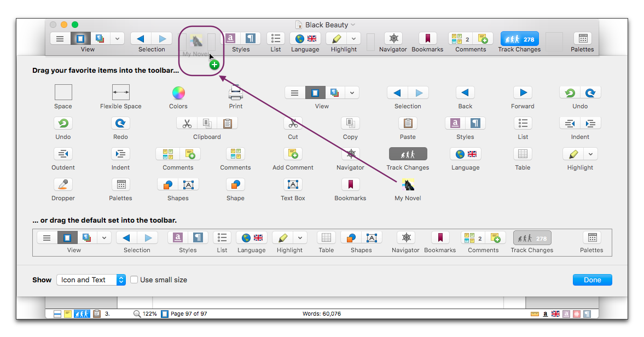
Task: Open the Icon and Text show dropdown
Action: click(x=91, y=280)
